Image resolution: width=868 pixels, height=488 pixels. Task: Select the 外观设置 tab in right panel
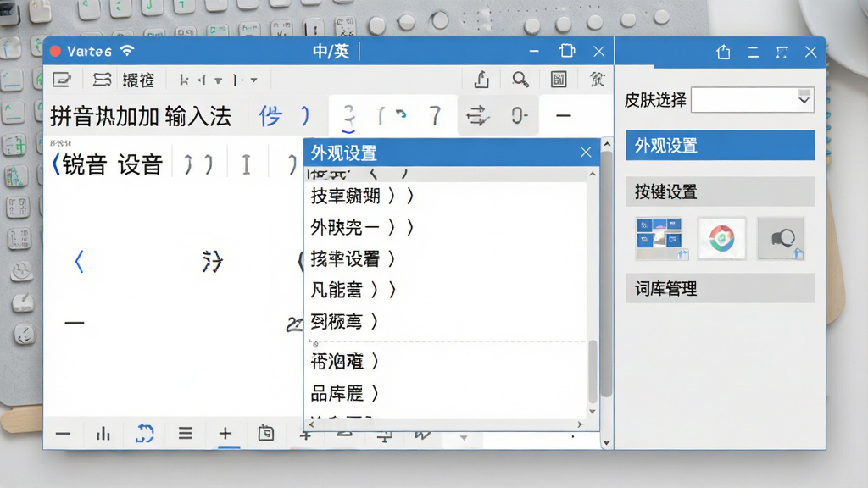point(721,146)
